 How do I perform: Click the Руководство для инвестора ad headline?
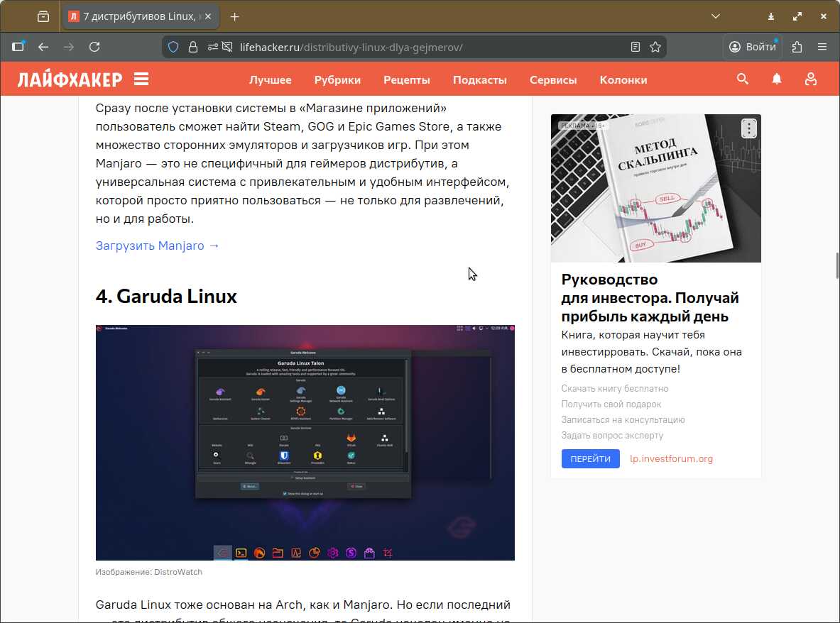click(650, 297)
